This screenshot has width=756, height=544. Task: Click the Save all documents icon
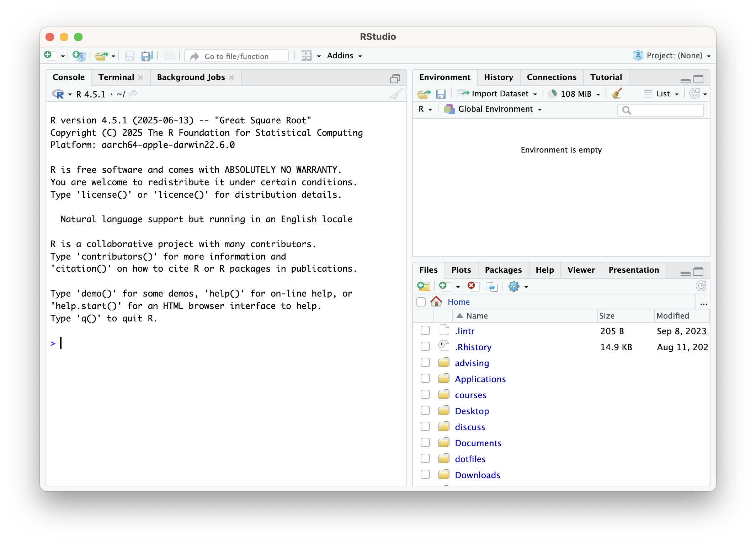(147, 56)
